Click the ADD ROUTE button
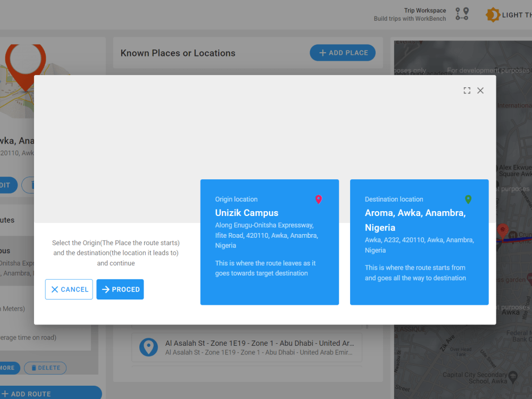The height and width of the screenshot is (399, 532). click(x=51, y=394)
